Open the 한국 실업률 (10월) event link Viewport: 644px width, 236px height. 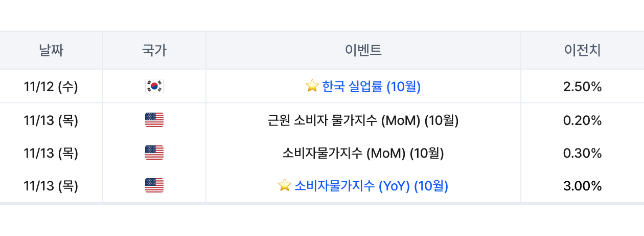(x=371, y=87)
